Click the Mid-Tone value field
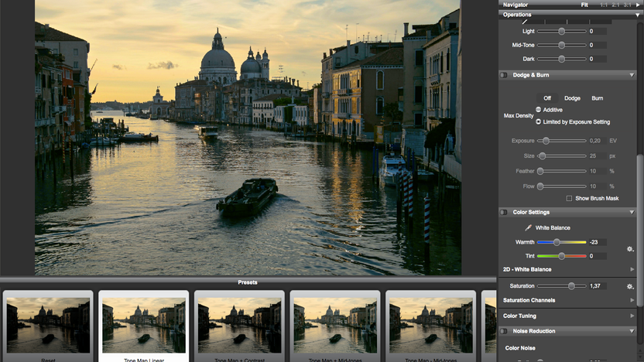This screenshot has width=644, height=362. pos(598,45)
